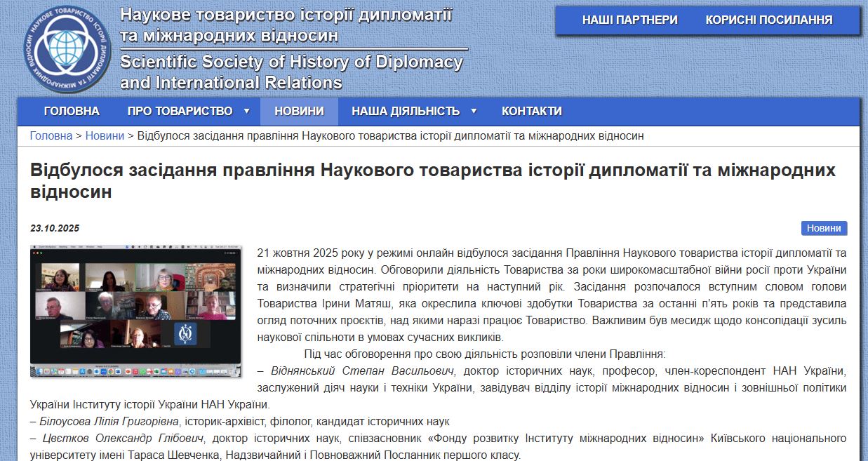The image size is (868, 461).
Task: Click the Головна breadcrumb link
Action: pos(51,136)
